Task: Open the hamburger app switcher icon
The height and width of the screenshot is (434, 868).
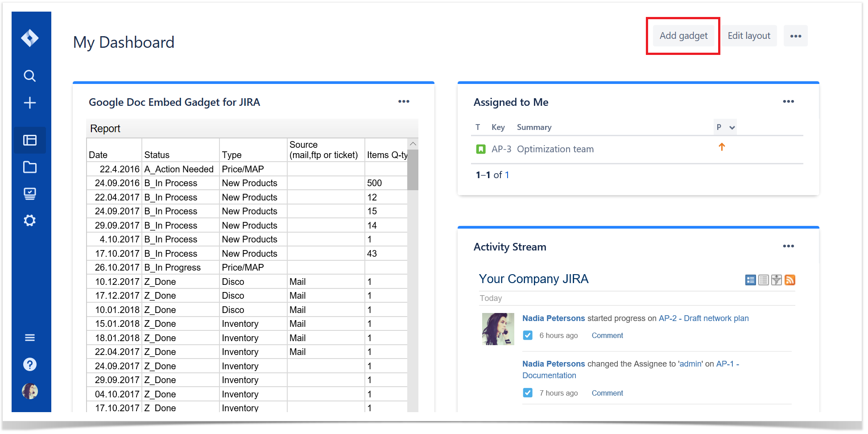Action: point(30,338)
